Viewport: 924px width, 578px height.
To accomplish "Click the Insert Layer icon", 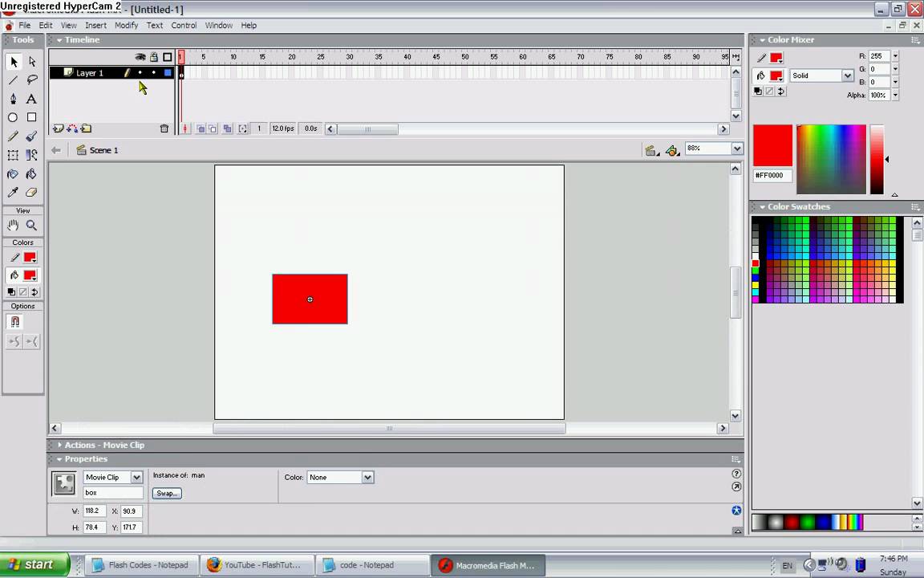I will [59, 128].
